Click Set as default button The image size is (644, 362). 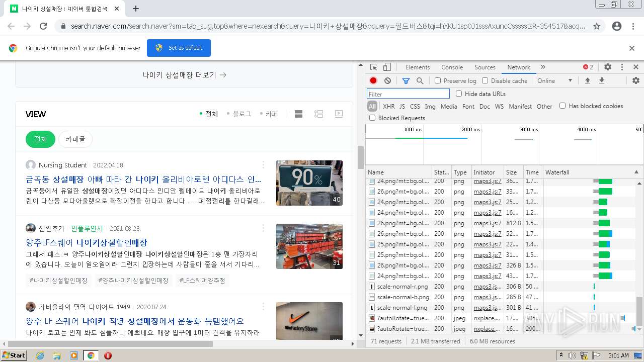(x=179, y=48)
